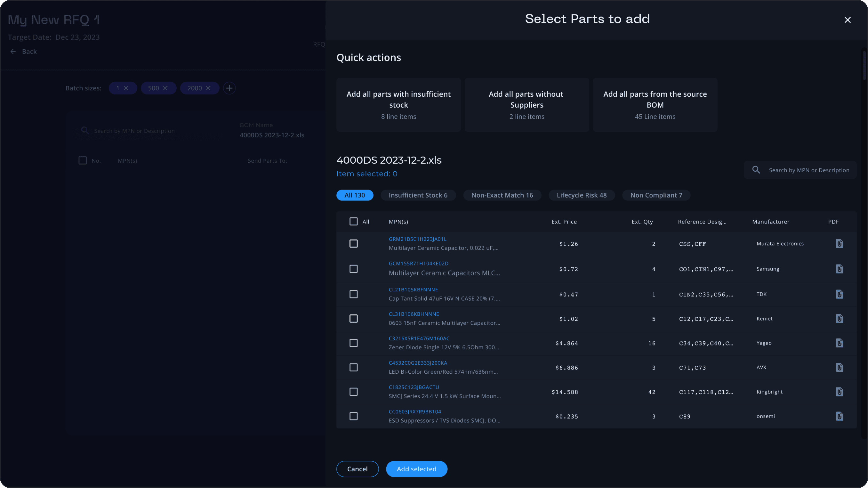Open PDF datasheet for CC0603JRX7R9BB104
Viewport: 868px width, 488px height.
(x=840, y=416)
